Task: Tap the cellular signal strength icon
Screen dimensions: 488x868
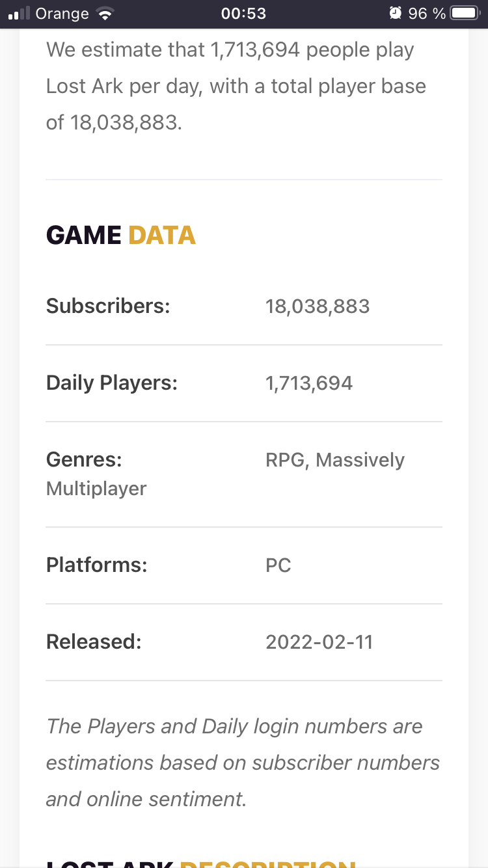Action: tap(20, 14)
